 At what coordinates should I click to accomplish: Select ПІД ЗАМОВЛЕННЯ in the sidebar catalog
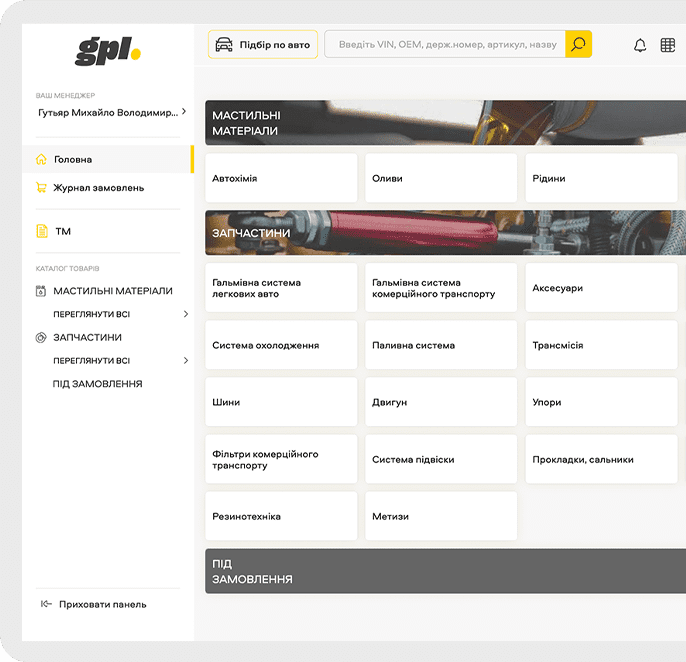click(x=97, y=384)
